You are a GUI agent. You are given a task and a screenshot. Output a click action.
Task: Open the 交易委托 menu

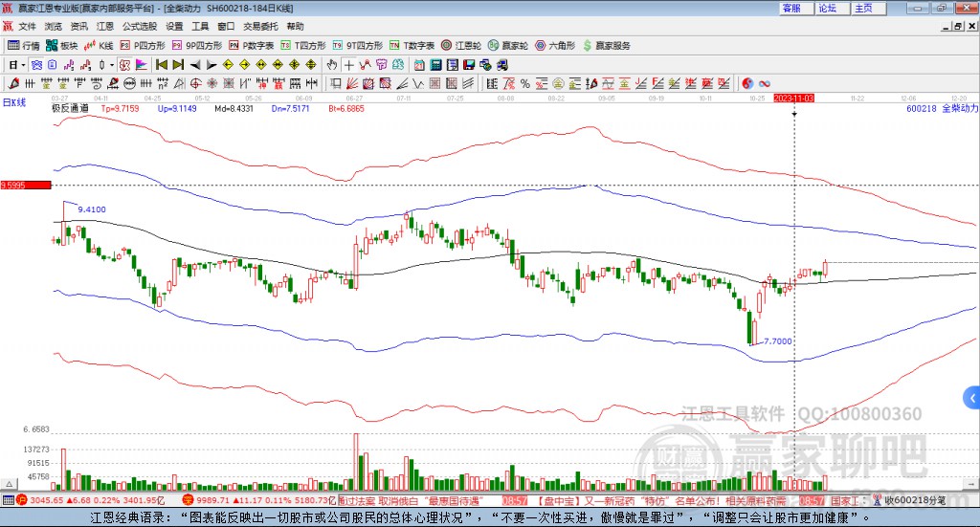pyautogui.click(x=261, y=26)
